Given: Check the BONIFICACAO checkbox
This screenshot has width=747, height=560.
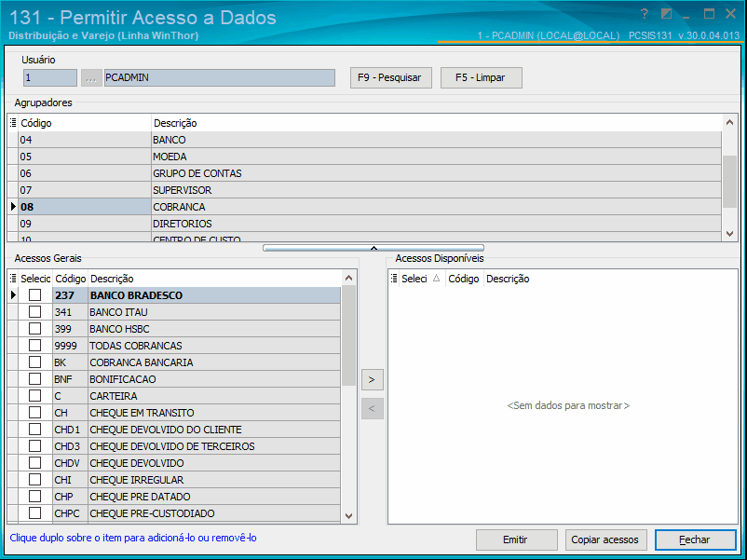Looking at the screenshot, I should (x=34, y=379).
